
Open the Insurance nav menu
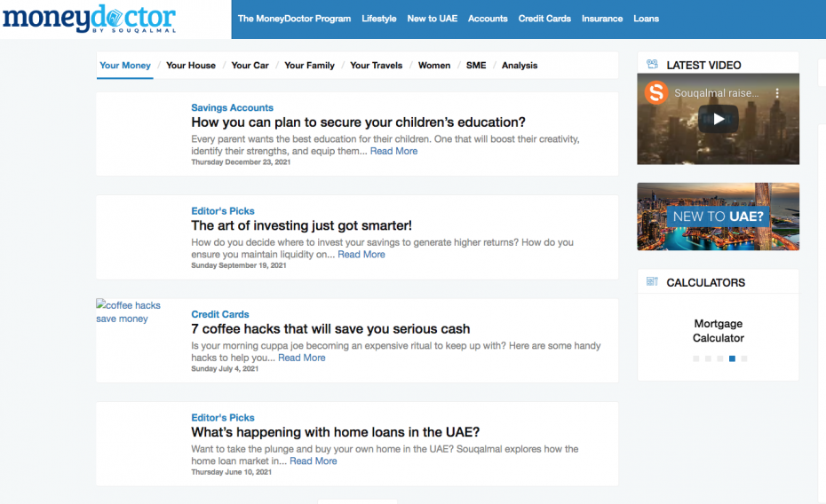602,19
